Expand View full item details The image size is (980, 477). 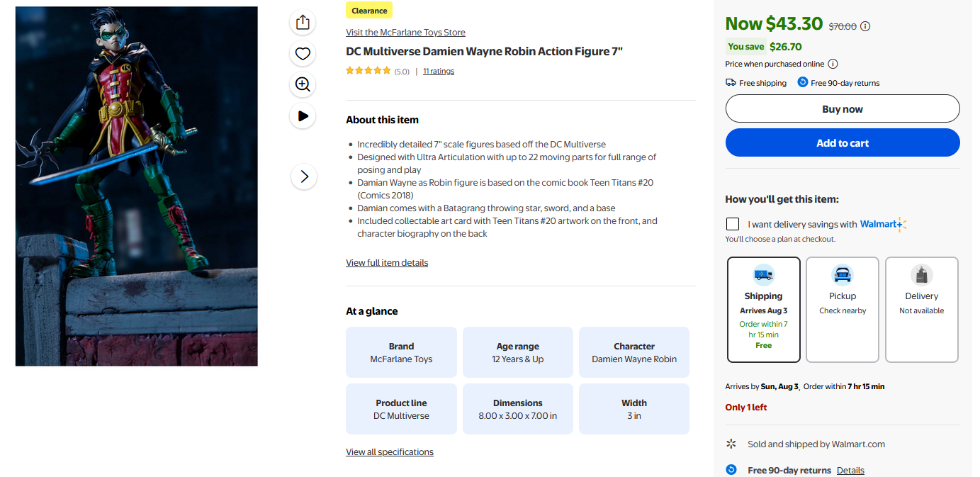point(387,263)
